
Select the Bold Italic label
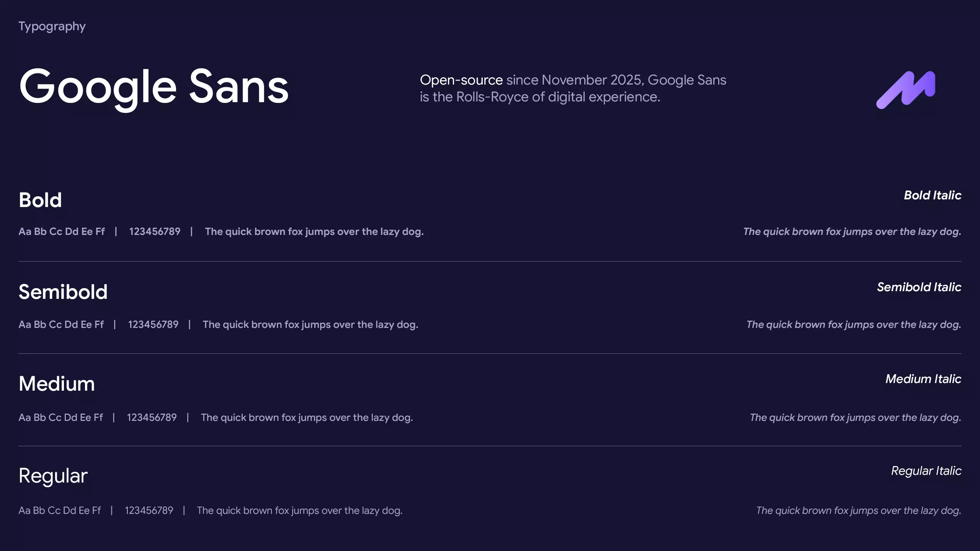click(932, 195)
